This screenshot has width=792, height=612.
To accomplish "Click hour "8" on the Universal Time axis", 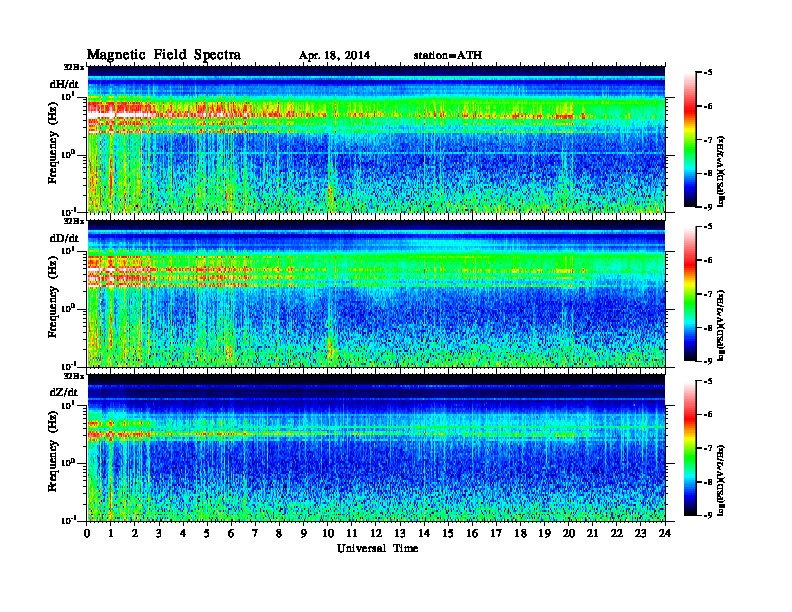I will click(279, 533).
